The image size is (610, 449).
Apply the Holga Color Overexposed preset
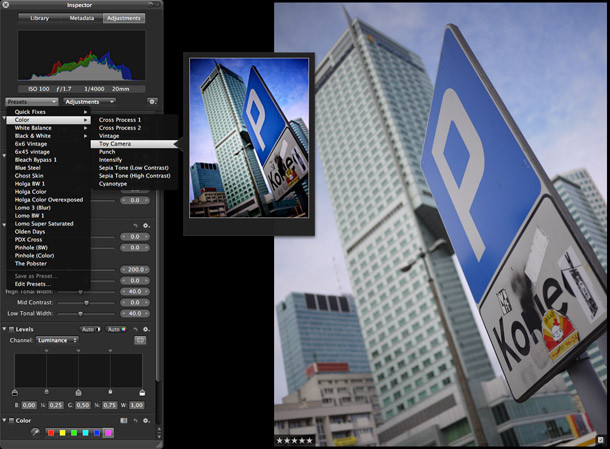pos(49,200)
